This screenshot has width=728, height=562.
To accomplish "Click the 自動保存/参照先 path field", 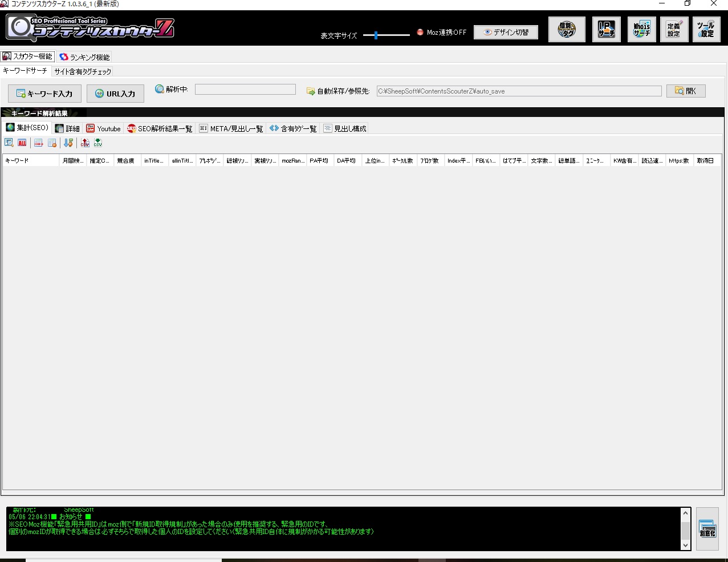I will click(519, 91).
